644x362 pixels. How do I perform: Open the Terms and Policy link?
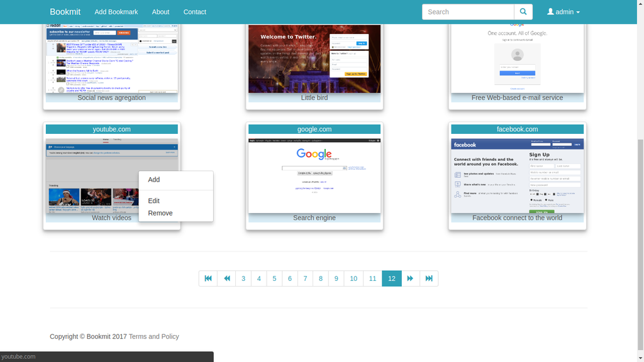pyautogui.click(x=153, y=336)
